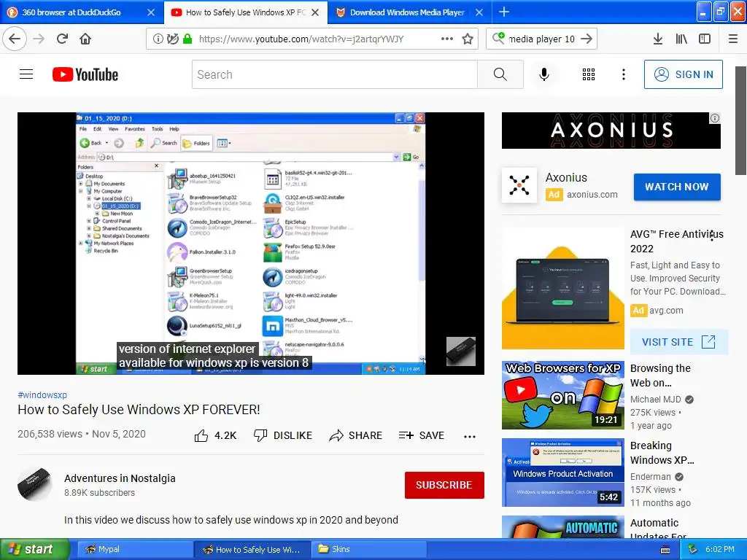Show site information icon in address bar

(x=158, y=39)
